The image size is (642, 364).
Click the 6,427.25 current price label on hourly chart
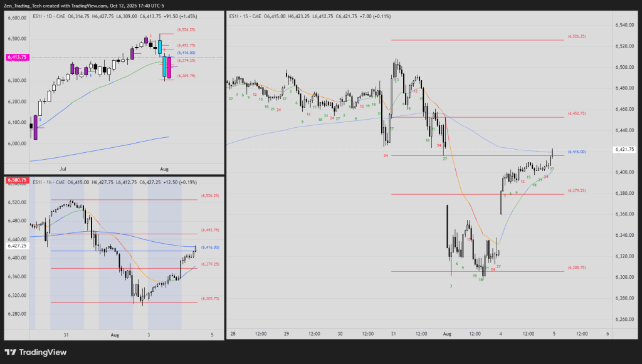point(17,246)
